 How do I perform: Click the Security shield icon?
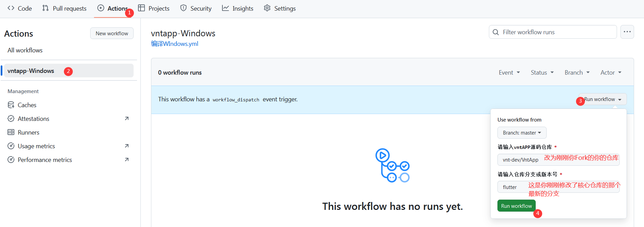(183, 8)
